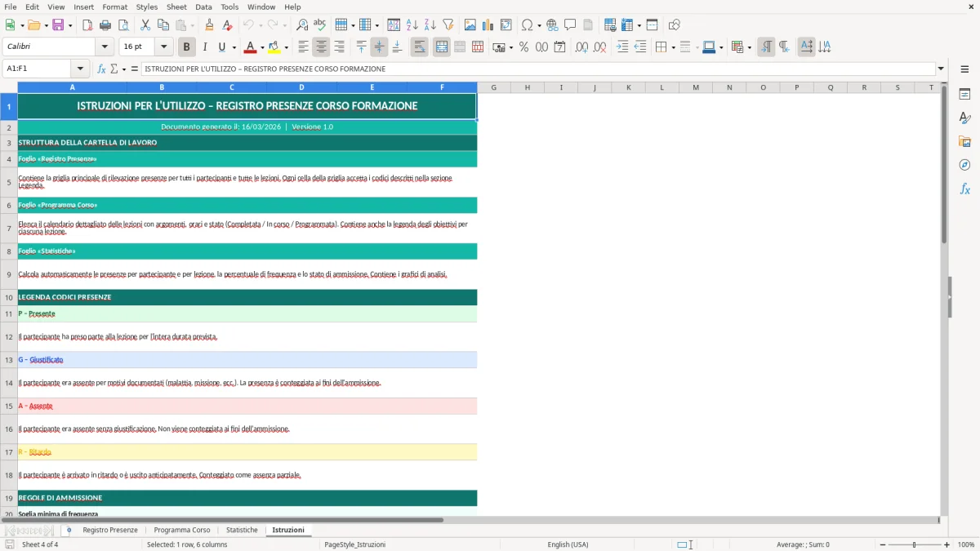Switch to Programma Corso sheet tab
Viewport: 980px width, 551px height.
(x=182, y=531)
